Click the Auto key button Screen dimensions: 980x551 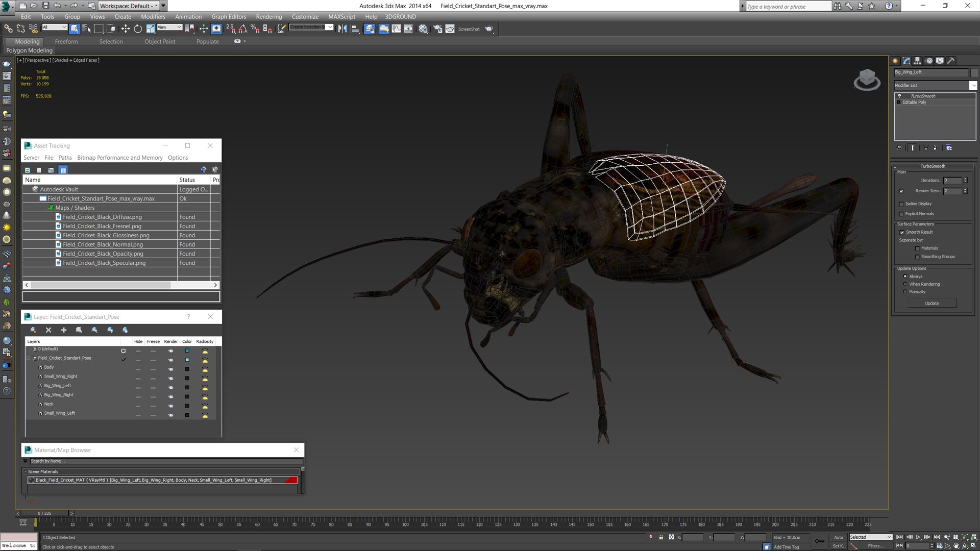tap(839, 537)
